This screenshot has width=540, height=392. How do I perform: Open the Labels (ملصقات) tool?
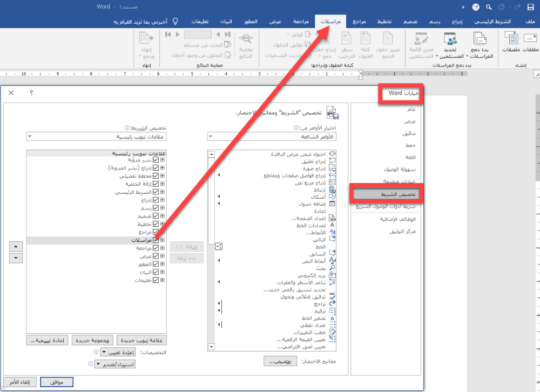click(511, 42)
